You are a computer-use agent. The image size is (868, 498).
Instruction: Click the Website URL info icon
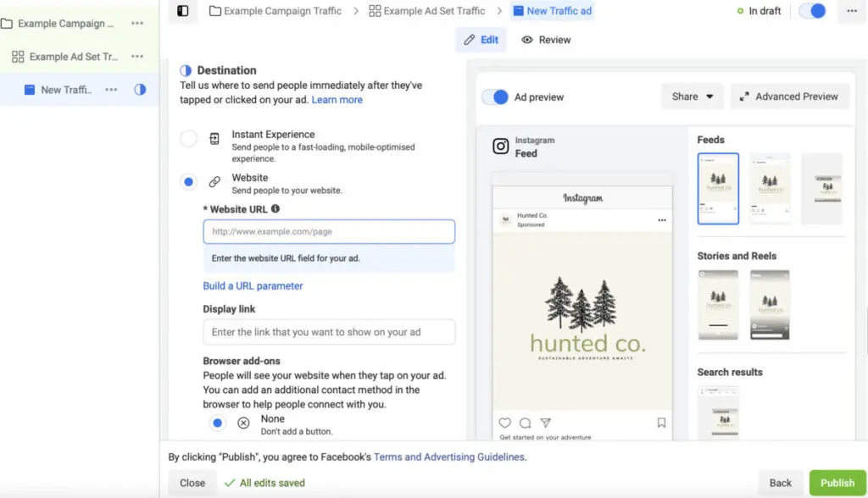pos(273,209)
